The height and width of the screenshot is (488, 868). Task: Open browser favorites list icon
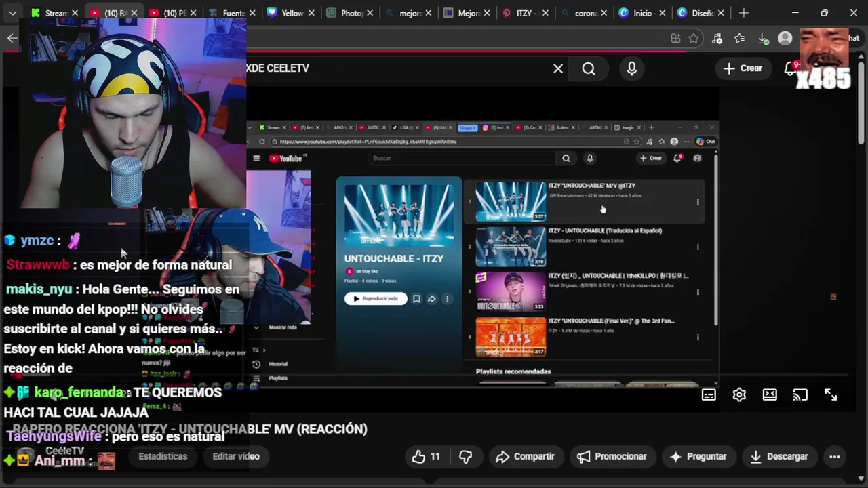[739, 39]
